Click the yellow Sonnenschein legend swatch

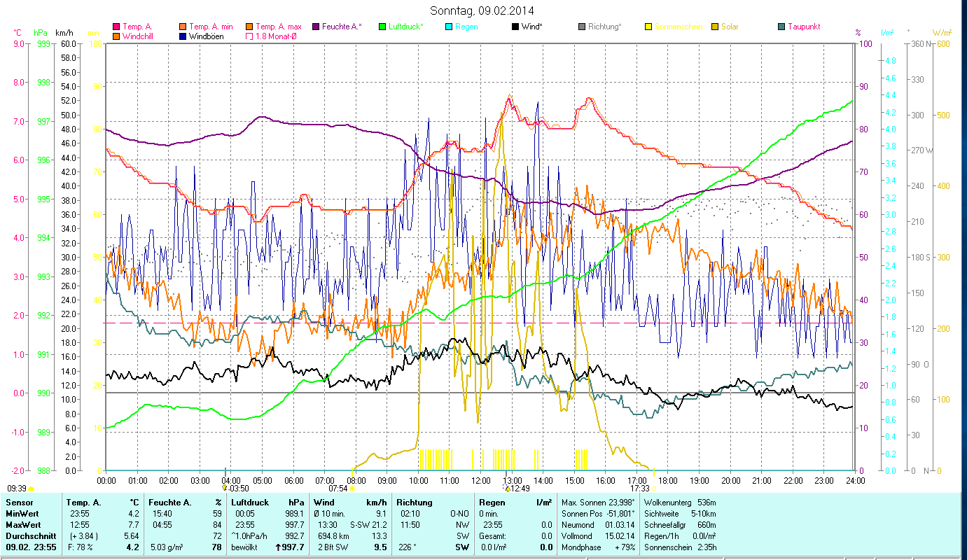[648, 27]
